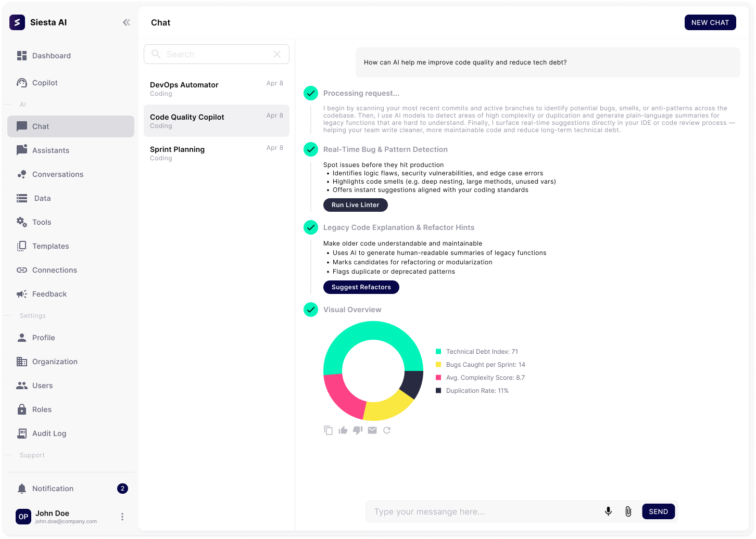The height and width of the screenshot is (539, 756).
Task: Collapse the sidebar with double chevron
Action: [x=127, y=22]
